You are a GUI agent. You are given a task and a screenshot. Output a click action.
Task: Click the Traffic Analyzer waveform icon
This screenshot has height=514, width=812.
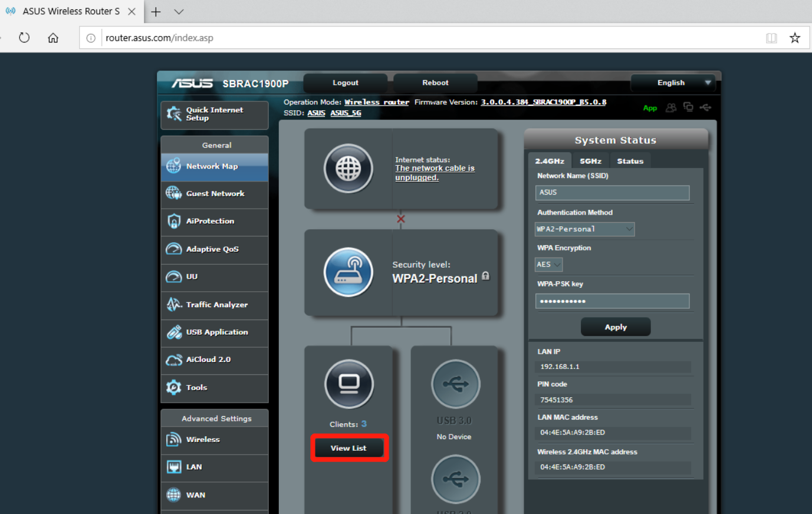click(173, 304)
